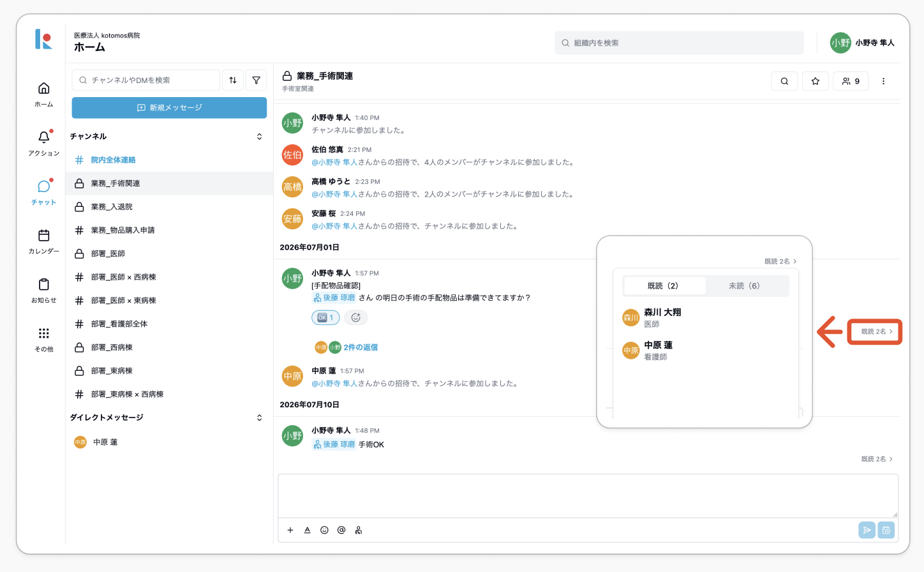Screen dimensions: 924x572
Task: Show the 9 channel members
Action: (x=851, y=81)
